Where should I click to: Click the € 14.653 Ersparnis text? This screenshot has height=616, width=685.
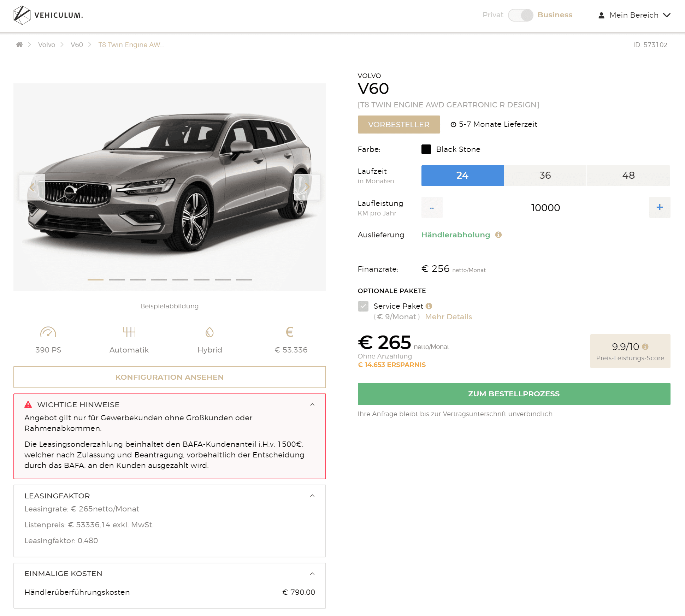[392, 365]
